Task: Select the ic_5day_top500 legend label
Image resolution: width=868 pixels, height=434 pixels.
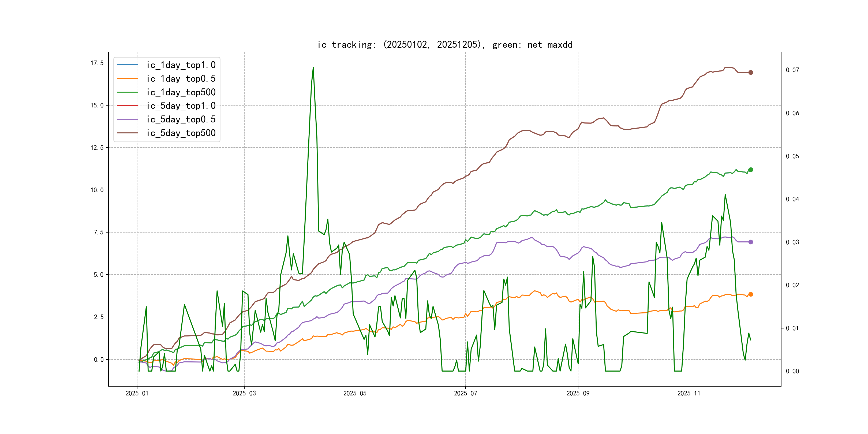Action: pyautogui.click(x=181, y=133)
